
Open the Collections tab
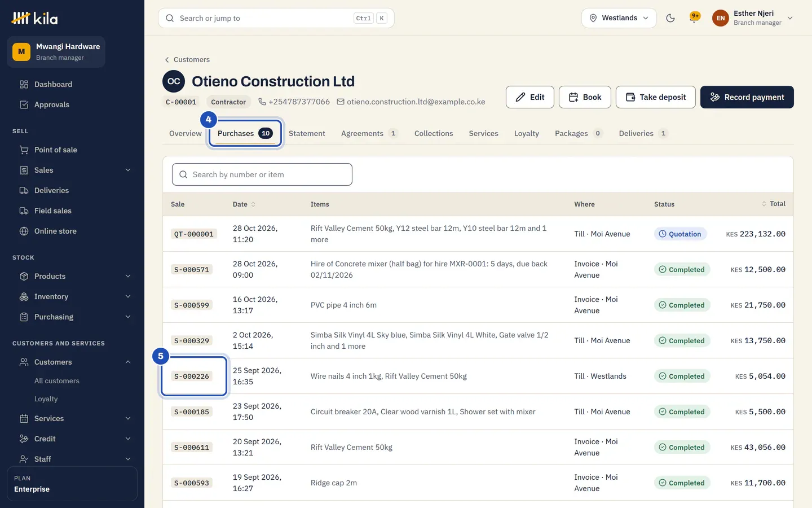coord(434,133)
